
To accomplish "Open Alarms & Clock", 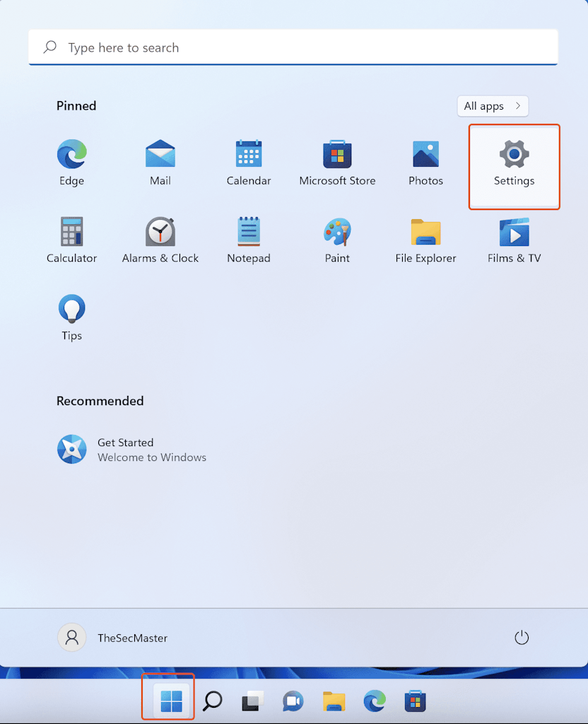I will coord(160,240).
